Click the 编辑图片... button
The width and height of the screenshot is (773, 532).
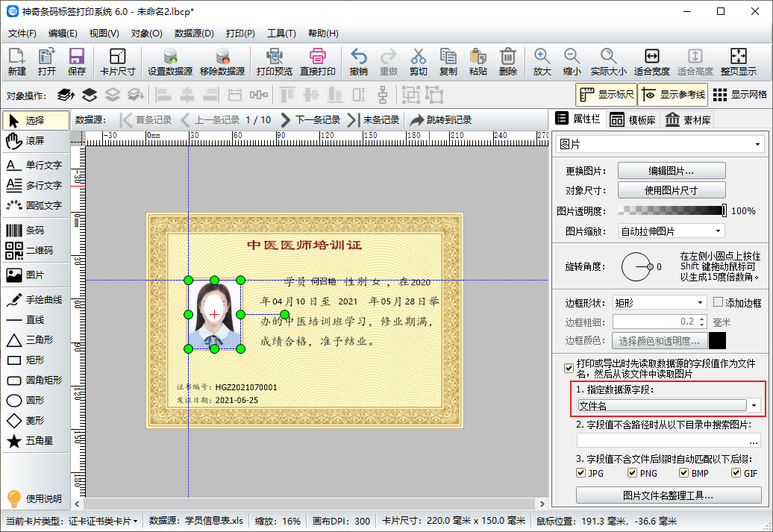pyautogui.click(x=672, y=171)
